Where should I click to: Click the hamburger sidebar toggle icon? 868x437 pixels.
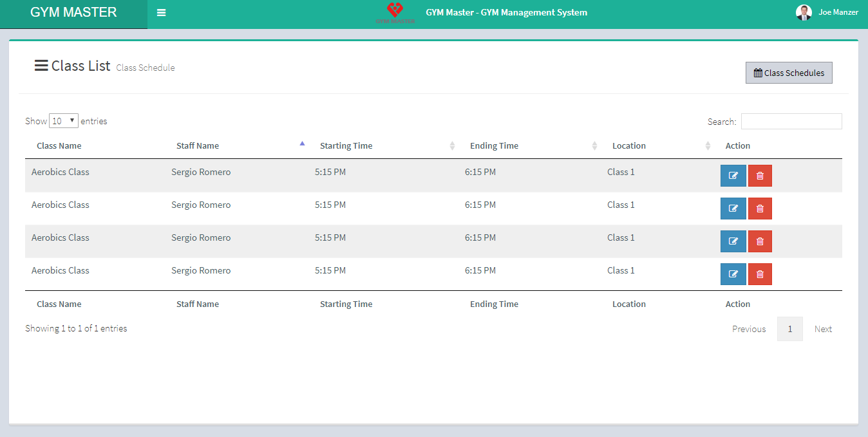(161, 13)
